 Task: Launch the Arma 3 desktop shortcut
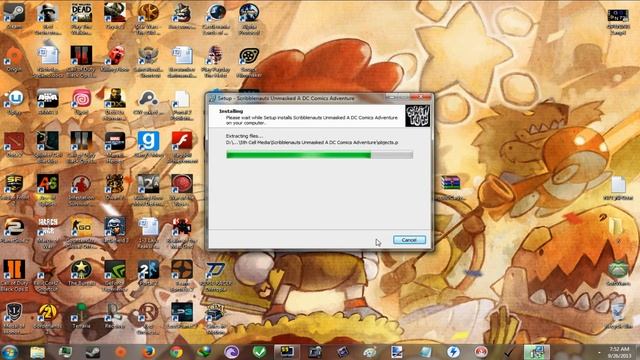48,101
